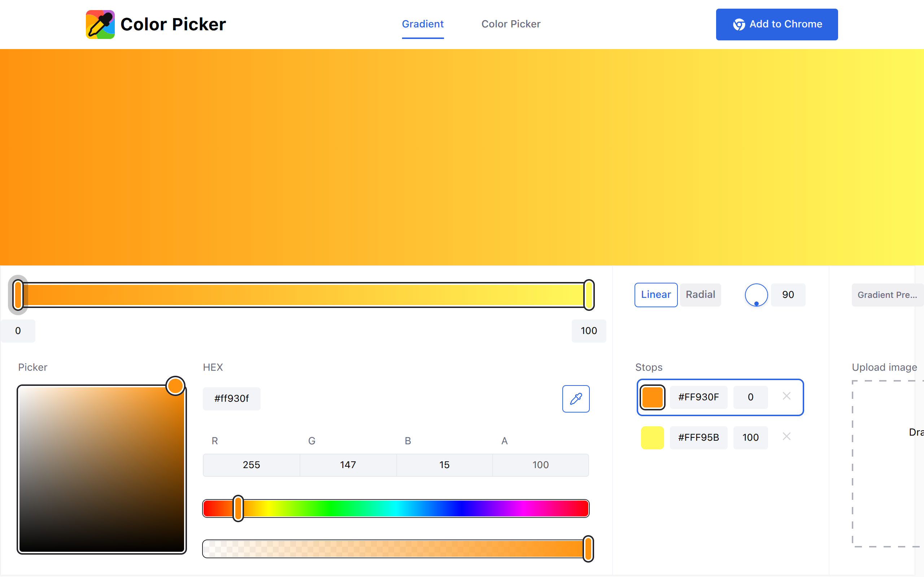
Task: Edit the HEX value input field
Action: pos(231,398)
